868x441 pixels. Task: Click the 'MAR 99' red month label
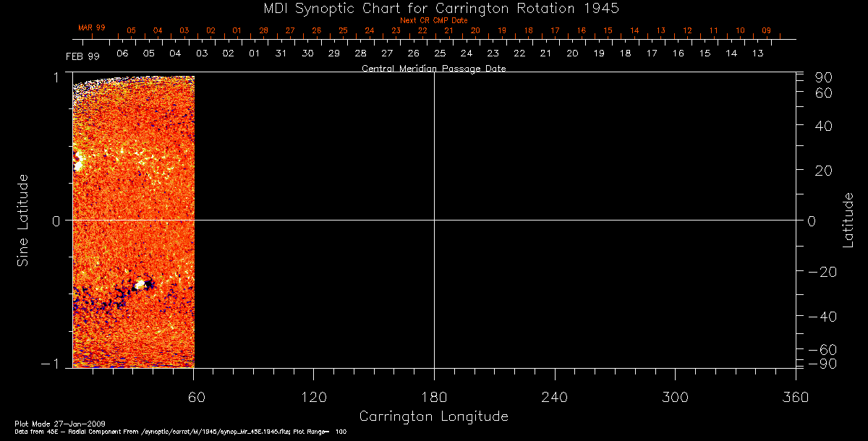pyautogui.click(x=92, y=27)
